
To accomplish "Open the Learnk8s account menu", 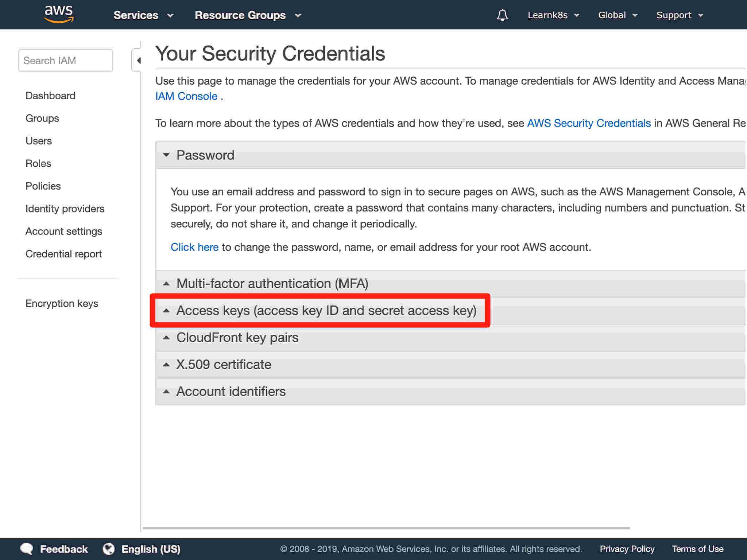I will [553, 15].
